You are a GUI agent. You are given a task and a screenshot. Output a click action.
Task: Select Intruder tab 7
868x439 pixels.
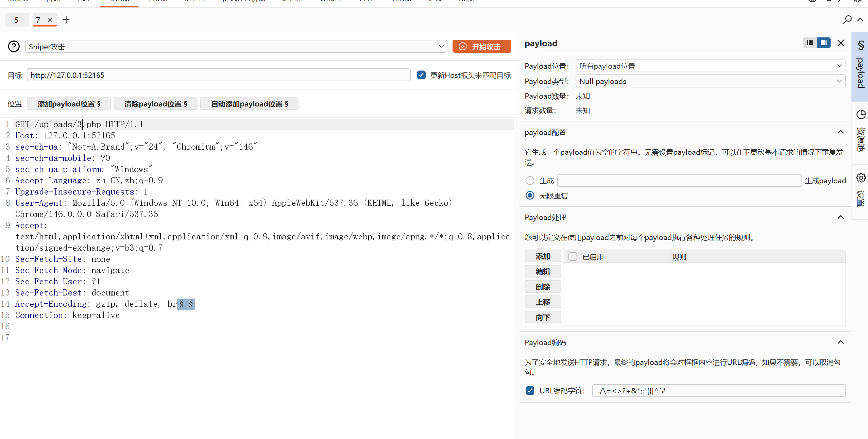(38, 20)
